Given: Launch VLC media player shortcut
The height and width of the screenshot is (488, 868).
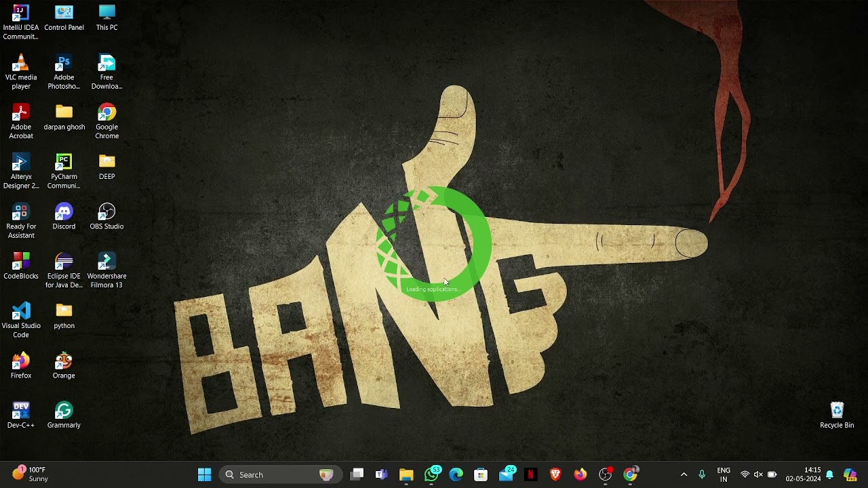Looking at the screenshot, I should click(21, 72).
